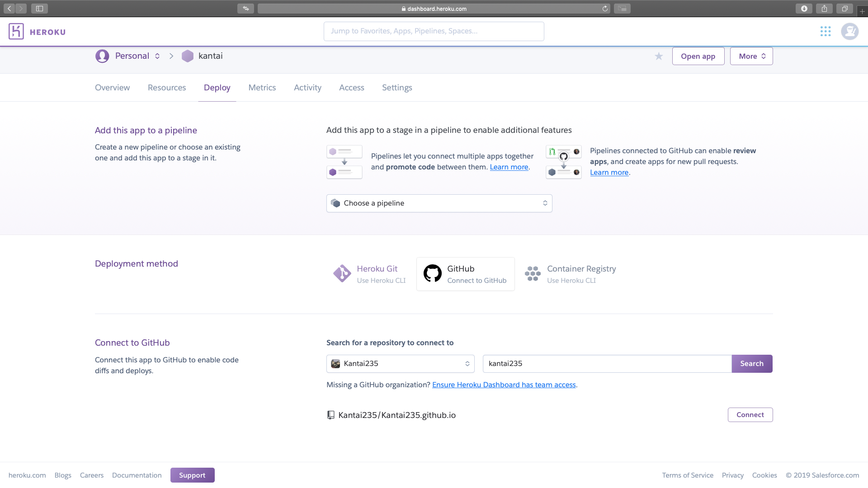Open Safari downloads icon
This screenshot has height=488, width=868.
click(x=804, y=8)
